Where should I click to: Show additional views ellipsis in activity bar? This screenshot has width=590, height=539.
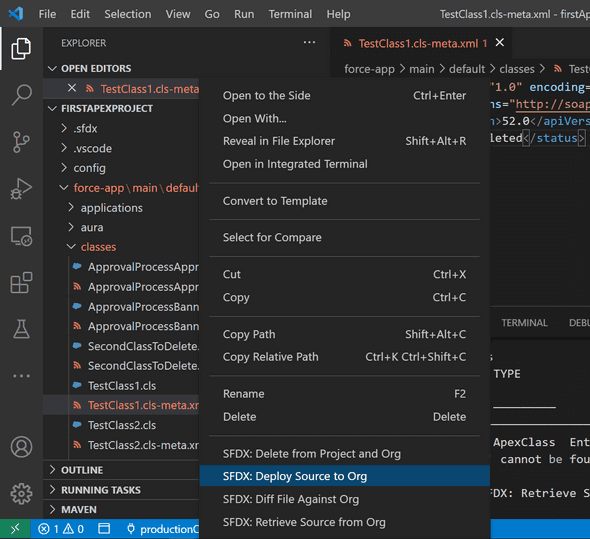[21, 376]
